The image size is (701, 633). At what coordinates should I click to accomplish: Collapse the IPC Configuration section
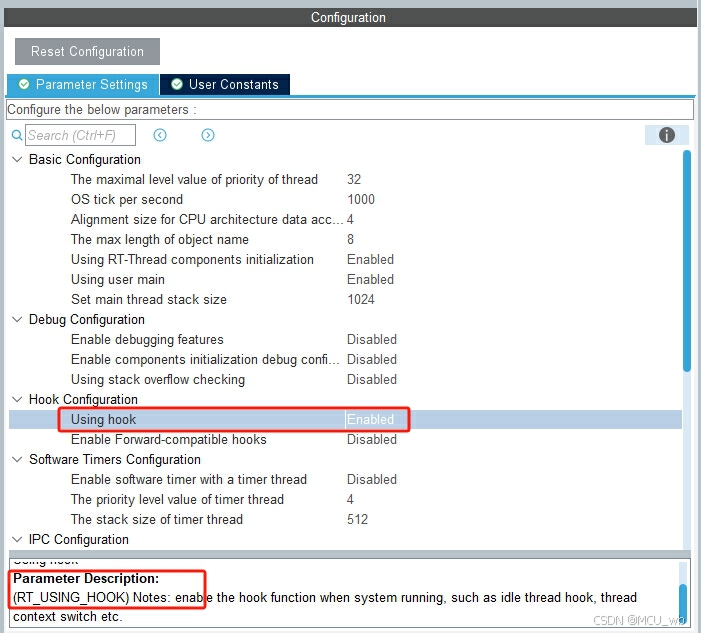point(17,540)
